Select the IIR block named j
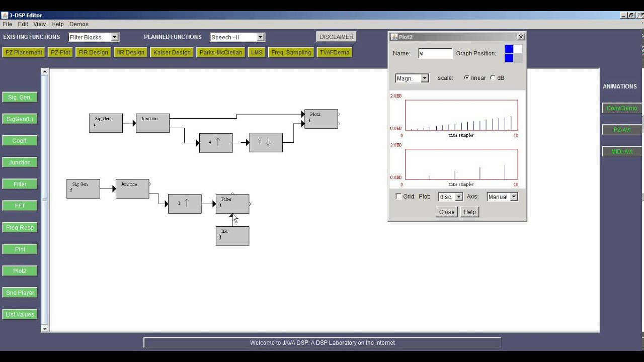Image resolution: width=644 pixels, height=362 pixels. (232, 236)
